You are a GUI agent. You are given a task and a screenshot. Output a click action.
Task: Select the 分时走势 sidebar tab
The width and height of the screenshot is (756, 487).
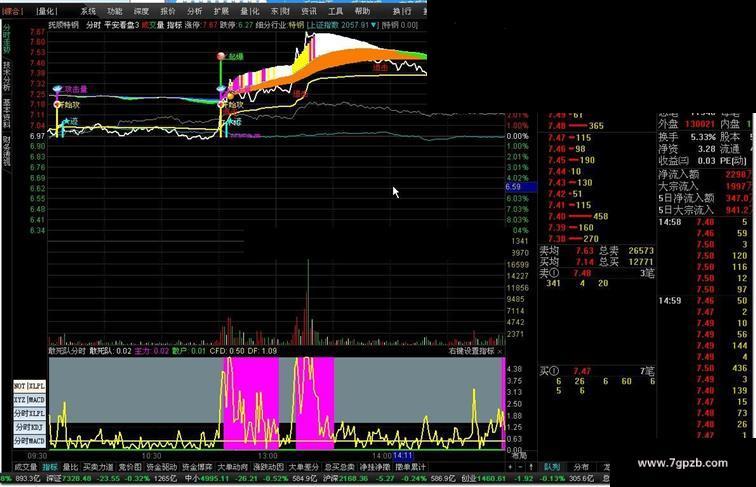6,39
